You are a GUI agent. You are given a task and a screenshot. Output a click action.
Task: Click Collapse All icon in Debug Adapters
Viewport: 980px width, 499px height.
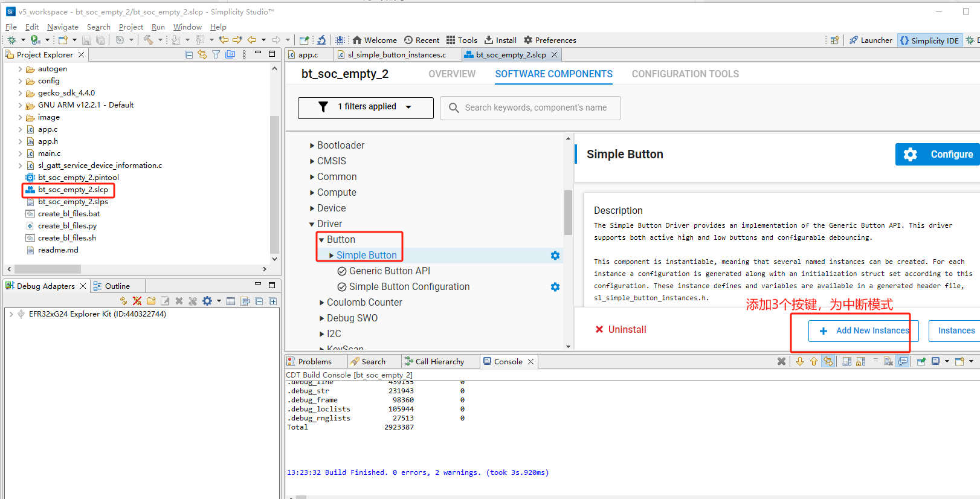[x=259, y=301]
